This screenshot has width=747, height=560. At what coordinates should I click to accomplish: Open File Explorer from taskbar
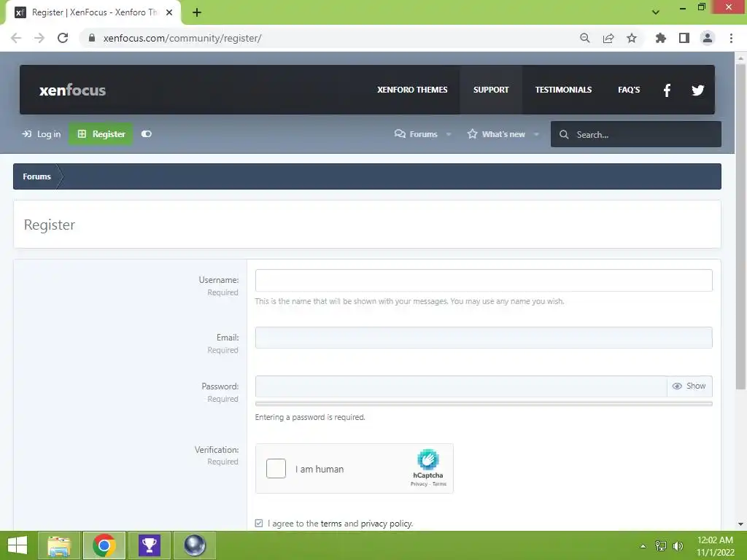point(58,545)
